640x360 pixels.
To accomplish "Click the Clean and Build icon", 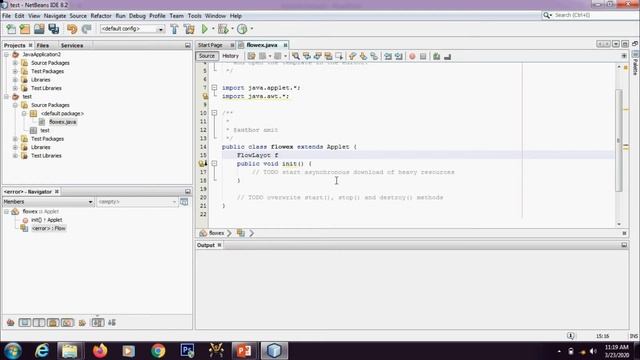I will click(x=189, y=29).
